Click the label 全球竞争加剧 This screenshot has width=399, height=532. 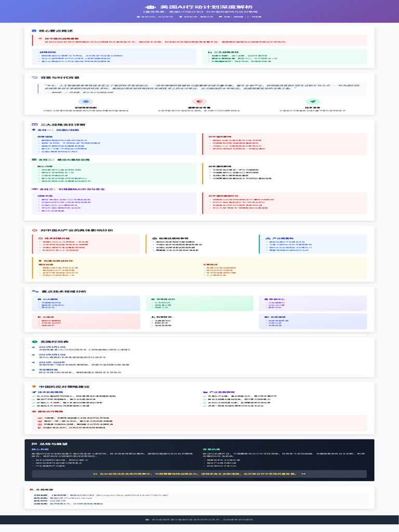[86, 108]
